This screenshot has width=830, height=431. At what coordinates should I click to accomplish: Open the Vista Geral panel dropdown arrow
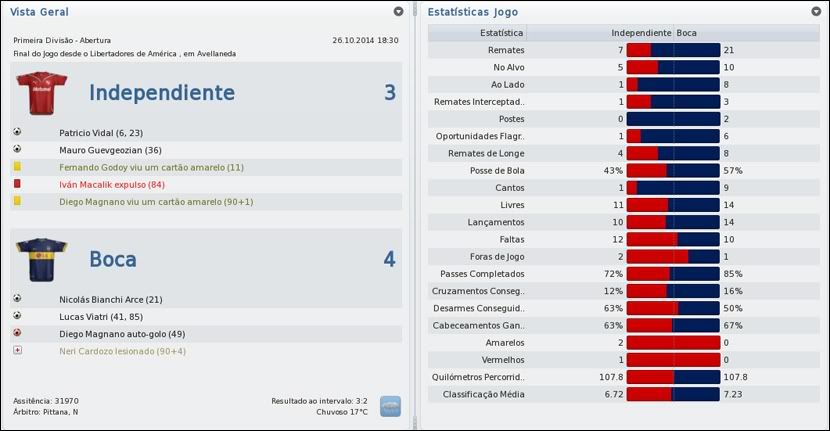pos(399,12)
